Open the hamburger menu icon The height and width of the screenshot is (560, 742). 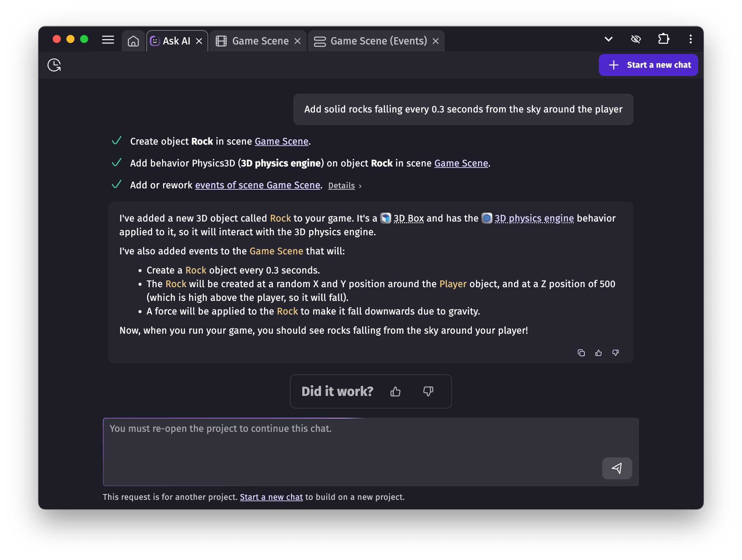[x=108, y=40]
